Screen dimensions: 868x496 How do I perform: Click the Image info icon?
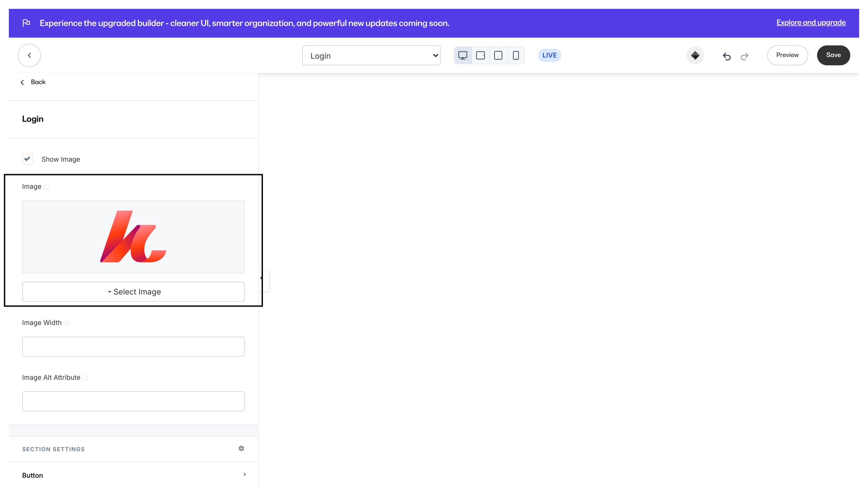tap(47, 187)
